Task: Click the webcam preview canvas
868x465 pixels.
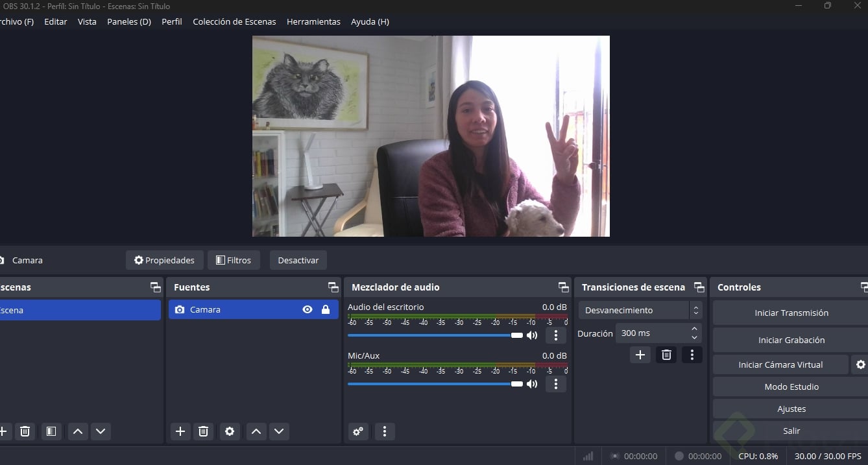Action: 431,136
